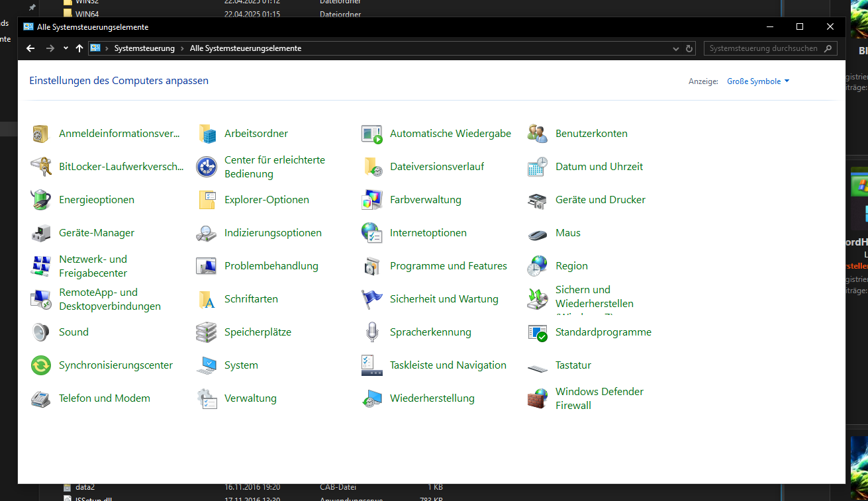
Task: Open the Wiederherstellung icon
Action: [372, 398]
